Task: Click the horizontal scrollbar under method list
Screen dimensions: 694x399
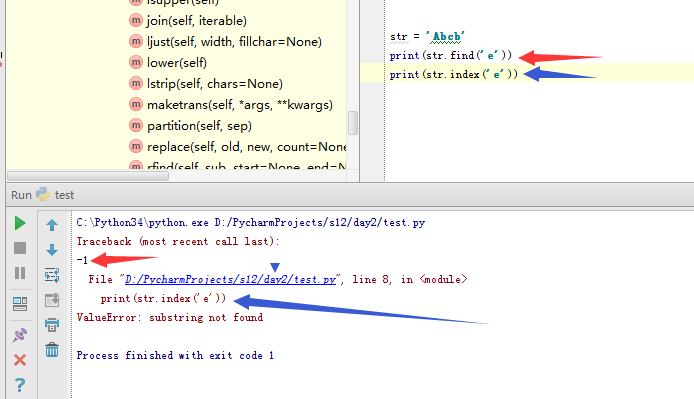Action: coord(88,176)
